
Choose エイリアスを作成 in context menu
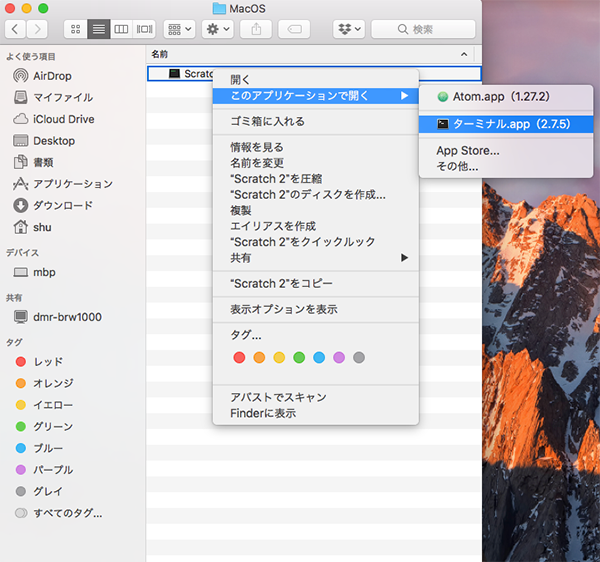coord(316,226)
